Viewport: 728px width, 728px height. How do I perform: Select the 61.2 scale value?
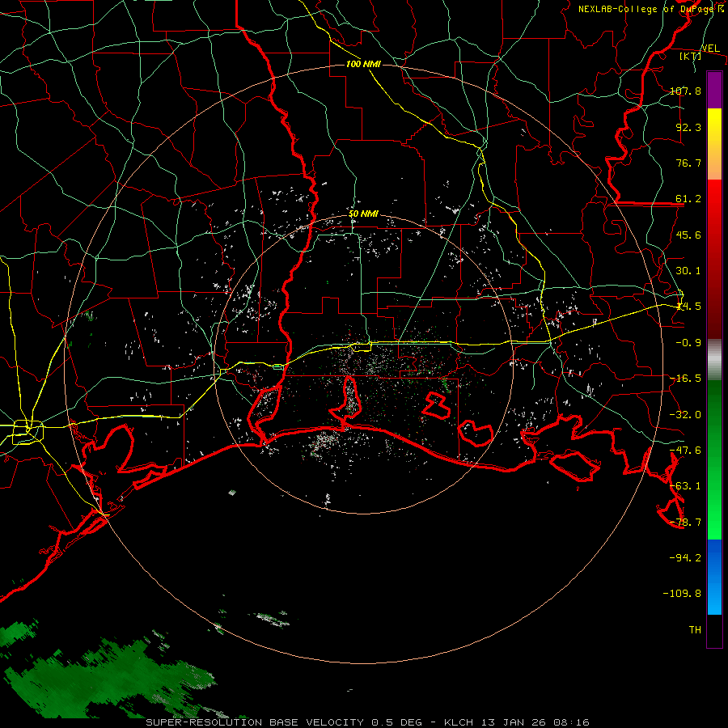688,199
